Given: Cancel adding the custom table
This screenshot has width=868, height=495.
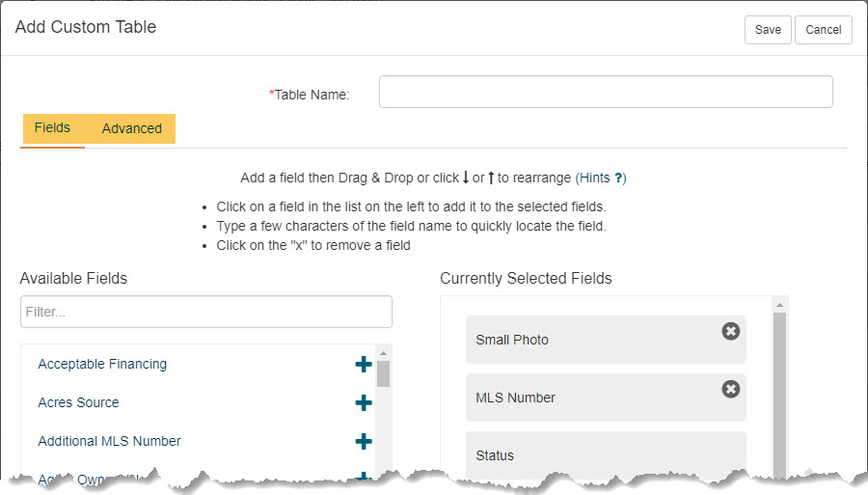Looking at the screenshot, I should tap(824, 30).
